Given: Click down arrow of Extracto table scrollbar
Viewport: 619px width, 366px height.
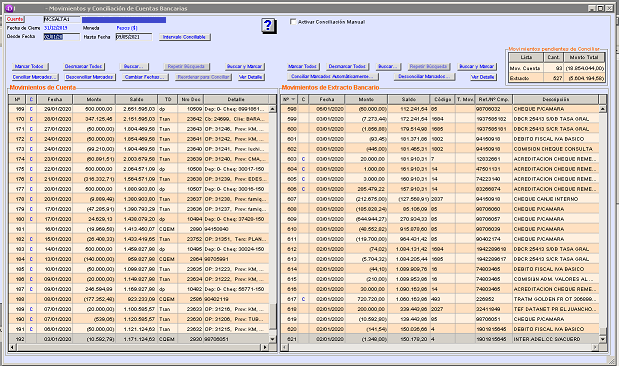Looking at the screenshot, I should 602,339.
